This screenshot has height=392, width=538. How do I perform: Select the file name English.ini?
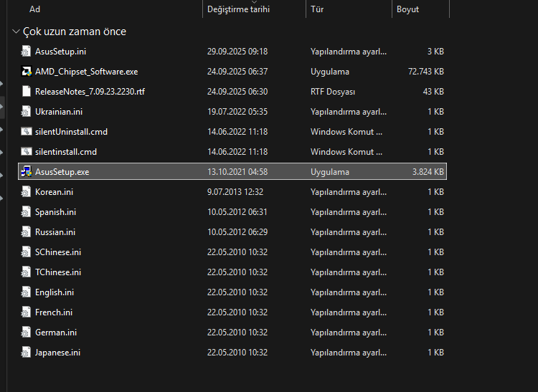pyautogui.click(x=55, y=292)
